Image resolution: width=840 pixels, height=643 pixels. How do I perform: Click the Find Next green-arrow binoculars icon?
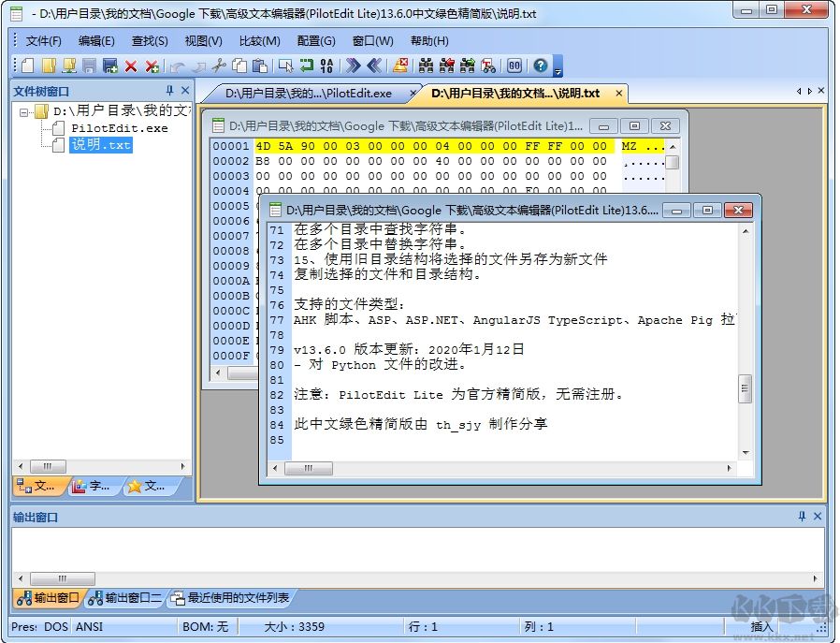click(x=469, y=66)
